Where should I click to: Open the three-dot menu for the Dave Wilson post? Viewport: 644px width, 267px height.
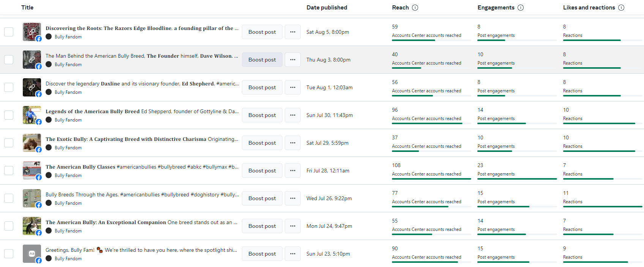(293, 60)
